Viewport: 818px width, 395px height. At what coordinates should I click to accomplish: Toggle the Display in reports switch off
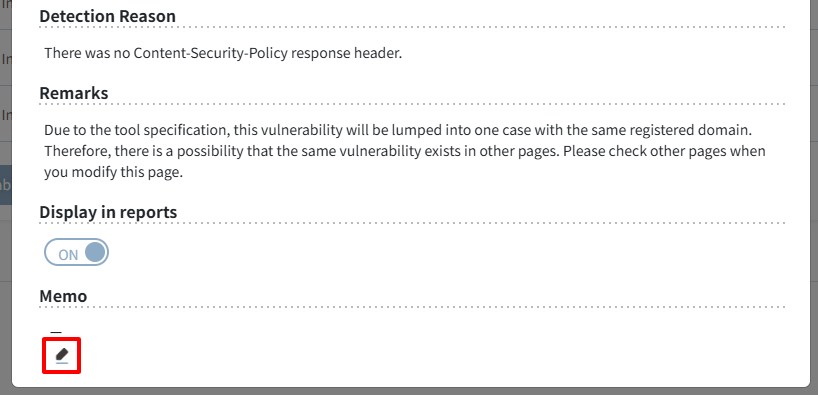coord(76,253)
